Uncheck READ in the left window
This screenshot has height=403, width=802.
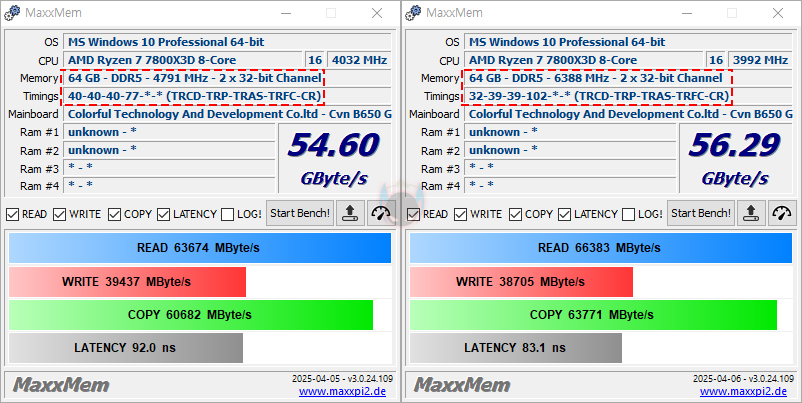click(12, 214)
